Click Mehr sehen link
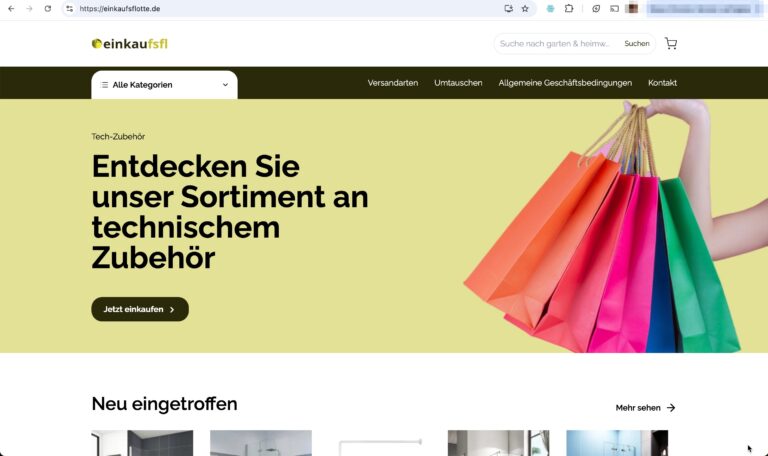The width and height of the screenshot is (768, 456). pos(646,408)
